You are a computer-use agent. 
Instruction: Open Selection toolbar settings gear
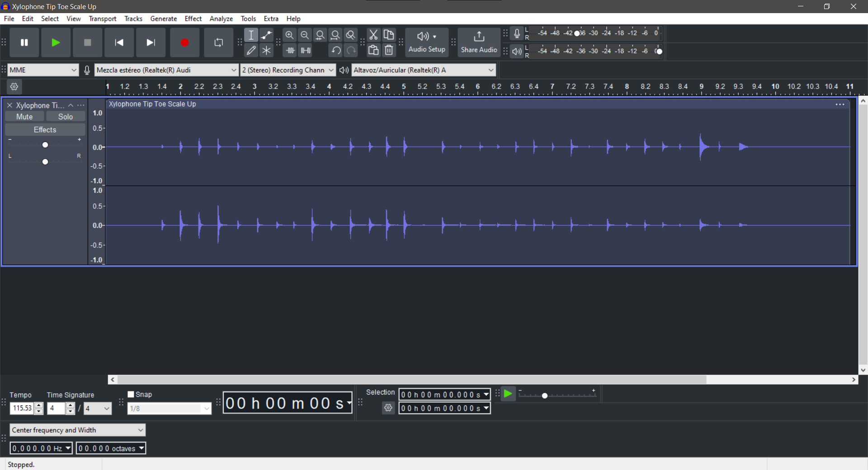tap(388, 408)
